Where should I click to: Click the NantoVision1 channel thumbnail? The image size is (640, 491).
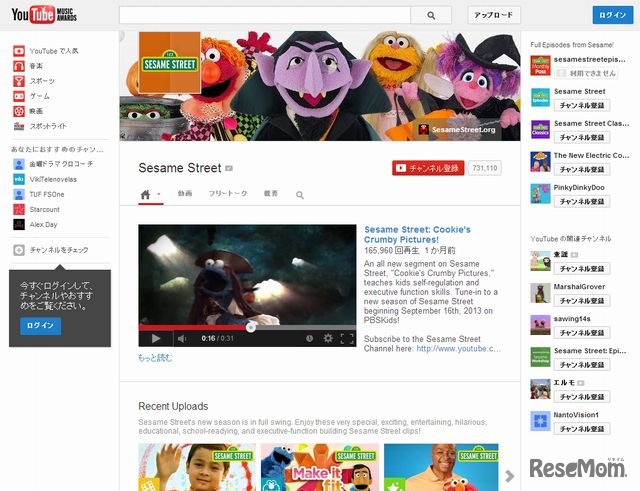[540, 421]
